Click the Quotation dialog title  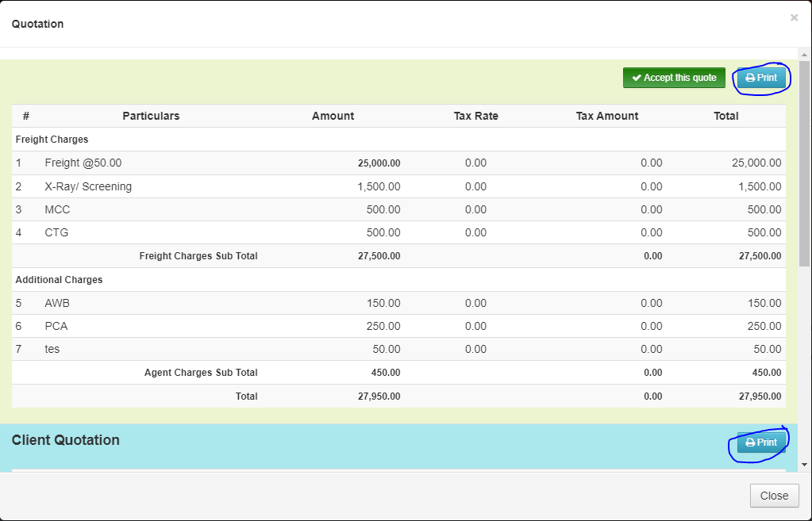[x=37, y=24]
